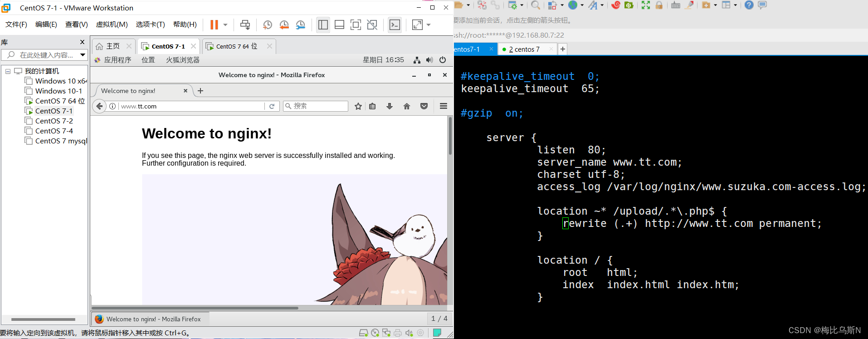This screenshot has height=339, width=868.
Task: Click the 1 / 4 workspace switcher
Action: [x=439, y=319]
